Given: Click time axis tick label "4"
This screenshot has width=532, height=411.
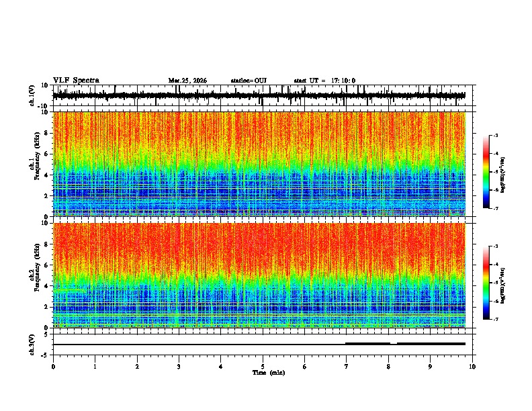Looking at the screenshot, I should [221, 367].
